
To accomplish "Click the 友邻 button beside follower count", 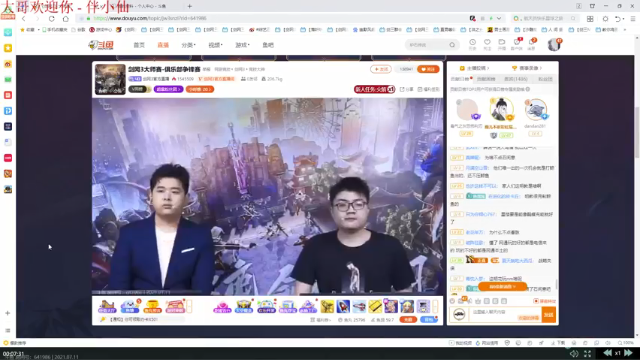I will (x=380, y=69).
